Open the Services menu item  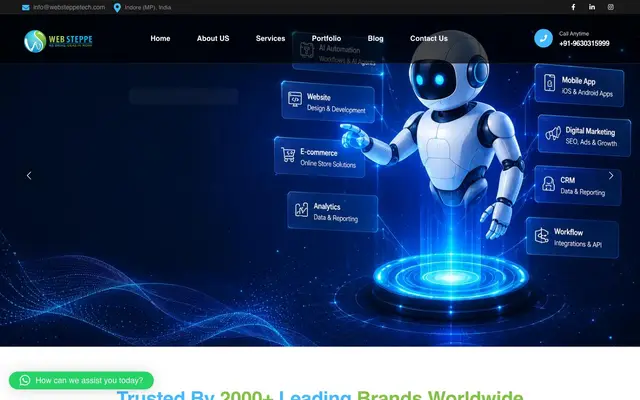pyautogui.click(x=271, y=38)
